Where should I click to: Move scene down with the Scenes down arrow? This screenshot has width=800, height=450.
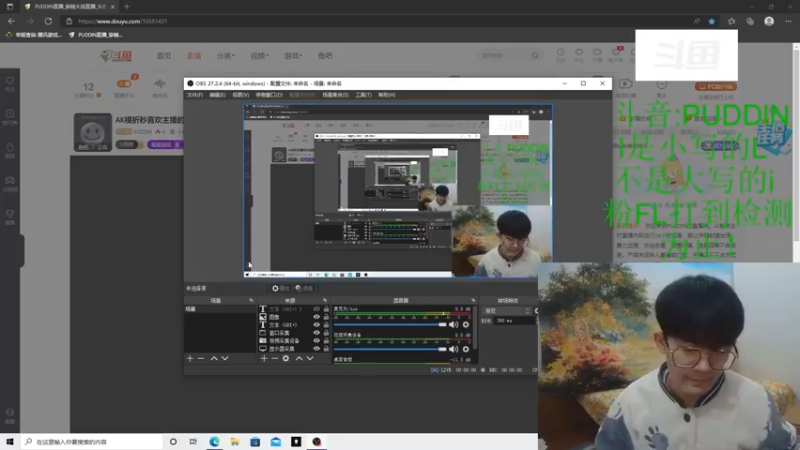click(224, 359)
